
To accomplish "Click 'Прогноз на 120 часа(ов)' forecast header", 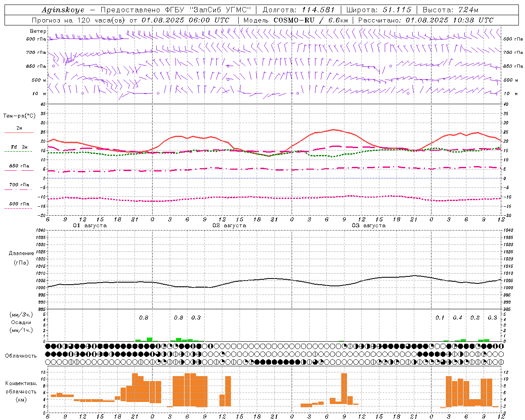I will pyautogui.click(x=79, y=20).
